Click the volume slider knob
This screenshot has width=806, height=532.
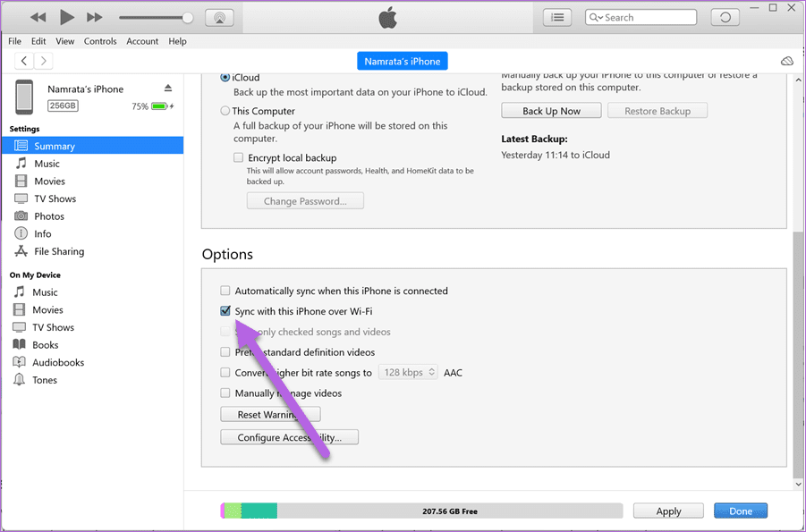pos(188,18)
